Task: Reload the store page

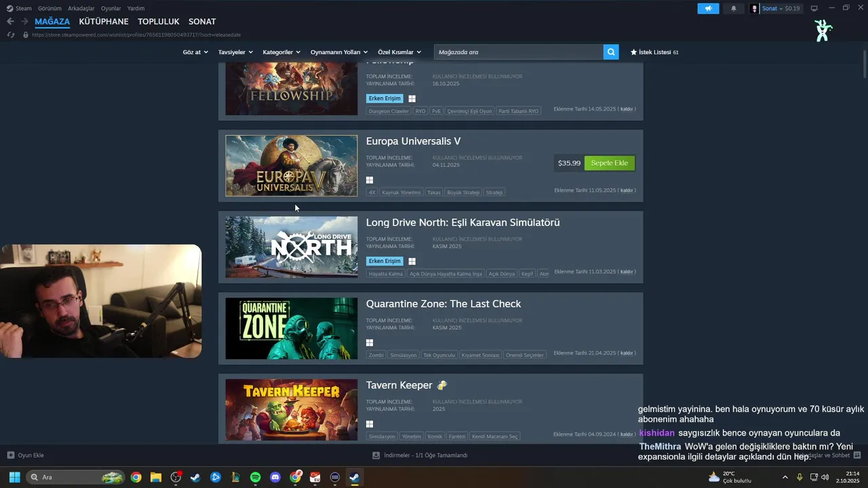Action: tap(10, 35)
